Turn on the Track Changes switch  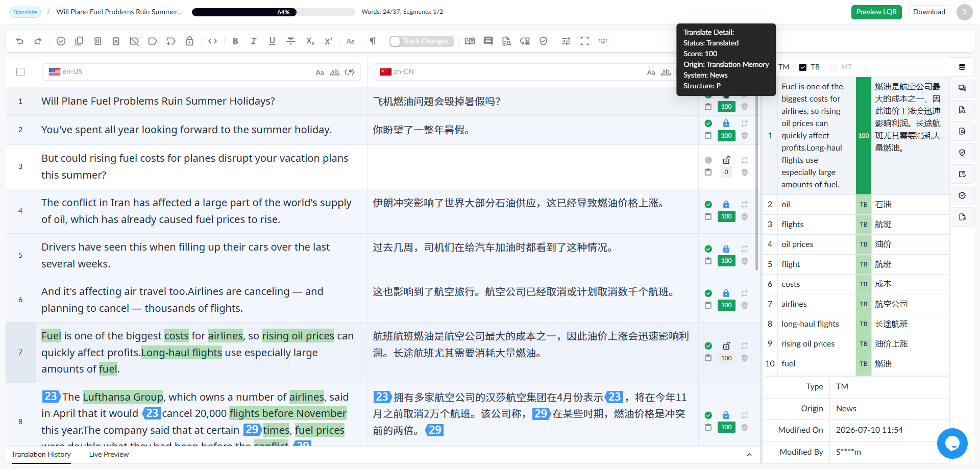coord(395,41)
